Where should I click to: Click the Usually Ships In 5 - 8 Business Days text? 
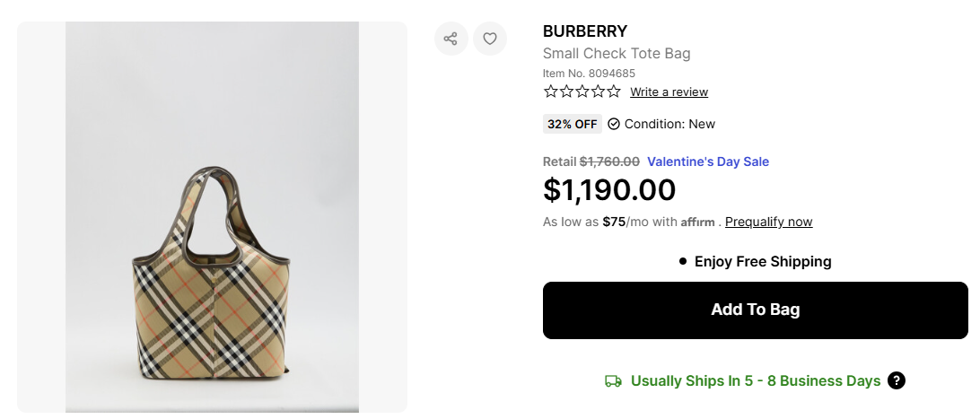(756, 381)
